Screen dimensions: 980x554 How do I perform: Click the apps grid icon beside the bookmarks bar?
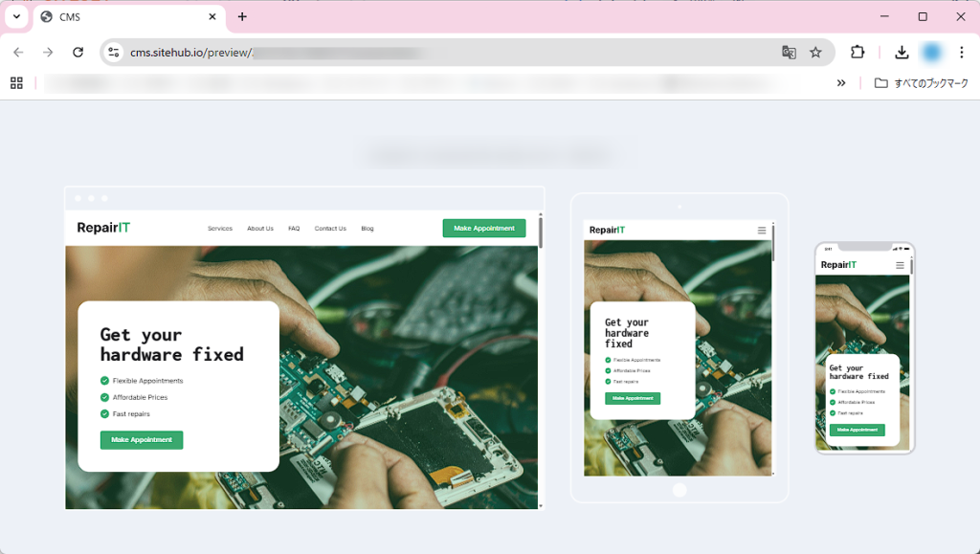[15, 83]
